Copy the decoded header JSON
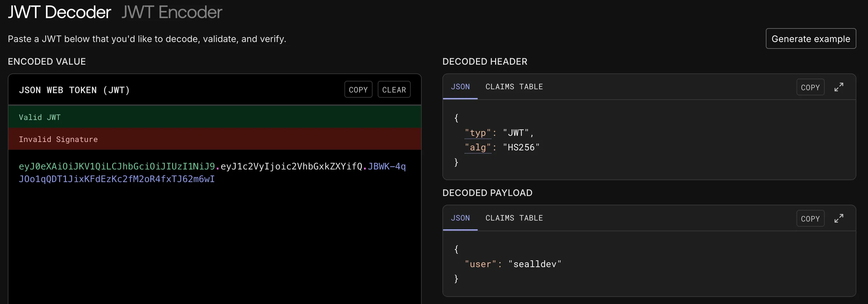 point(810,87)
